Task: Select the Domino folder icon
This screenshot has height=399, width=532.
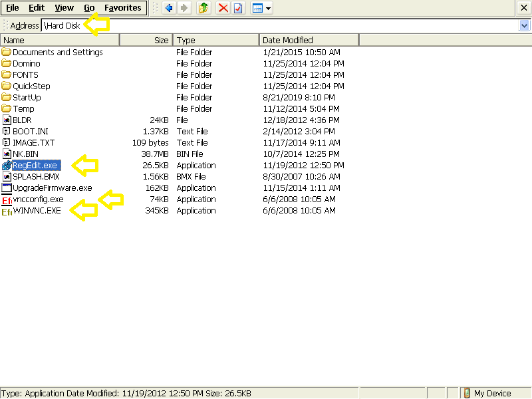Action: click(6, 63)
